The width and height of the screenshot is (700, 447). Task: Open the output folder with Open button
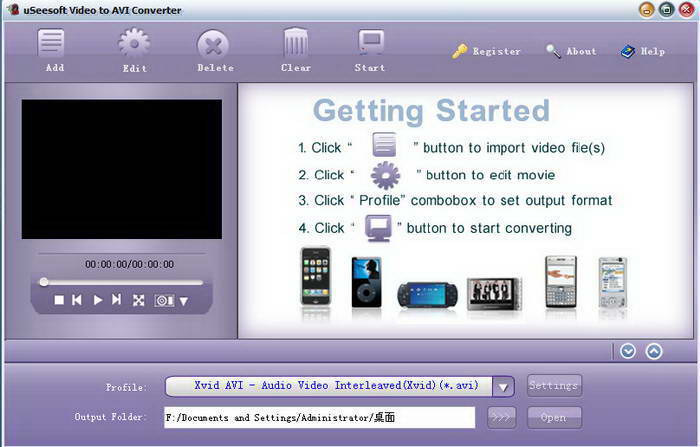click(554, 418)
